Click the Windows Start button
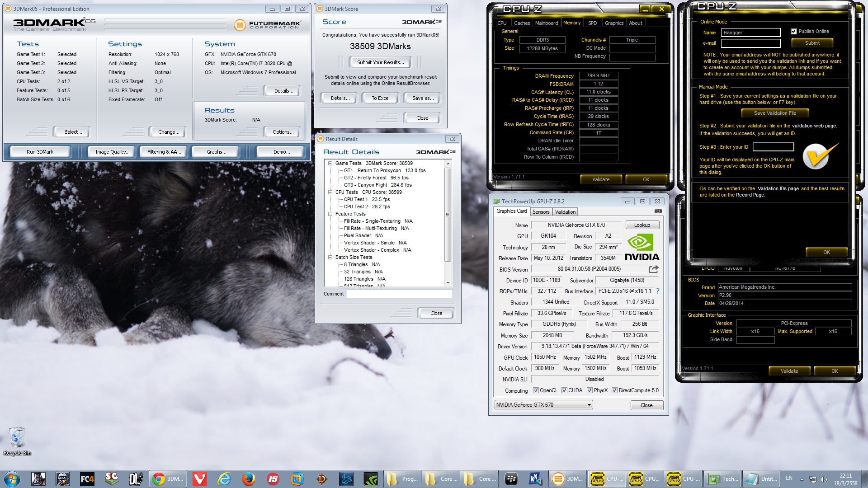The width and height of the screenshot is (868, 488). coord(12,479)
